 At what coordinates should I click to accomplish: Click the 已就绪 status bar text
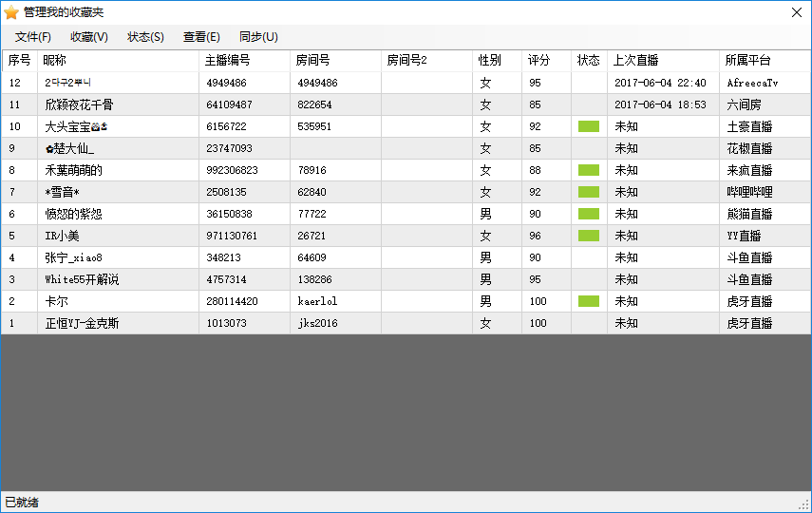click(22, 503)
